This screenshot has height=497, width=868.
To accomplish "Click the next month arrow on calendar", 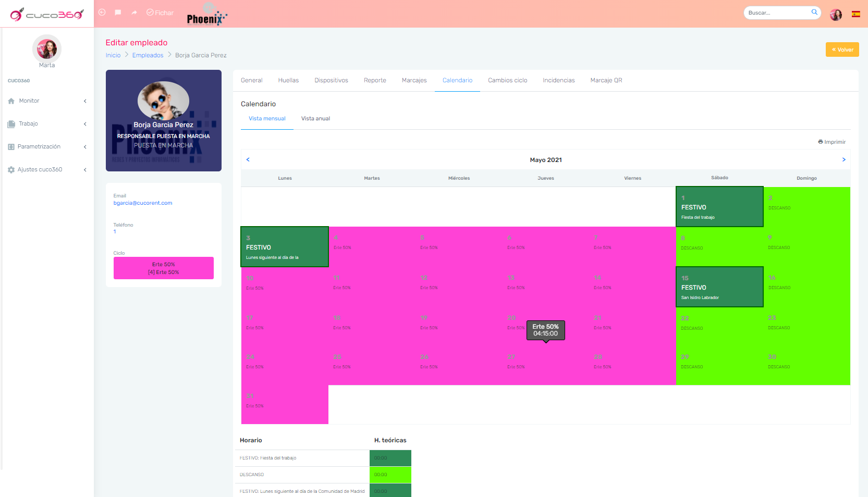I will coord(843,159).
